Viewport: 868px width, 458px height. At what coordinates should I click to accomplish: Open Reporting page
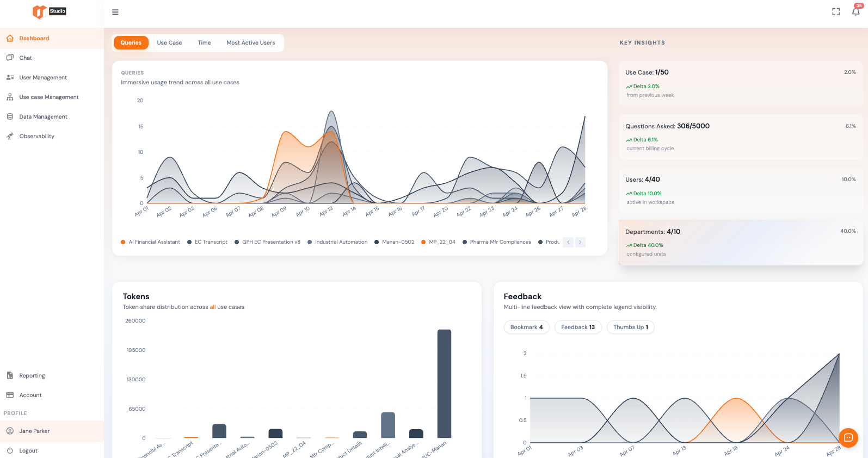click(x=52, y=375)
